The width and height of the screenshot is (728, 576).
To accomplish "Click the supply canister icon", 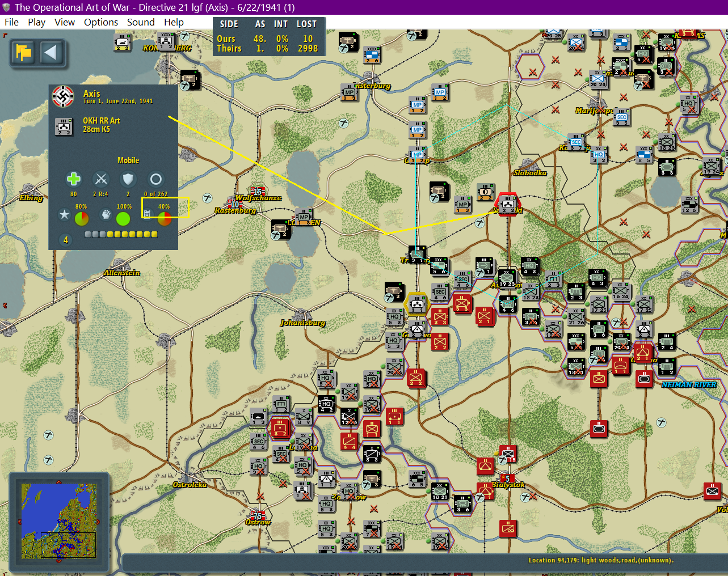I will pos(147,214).
